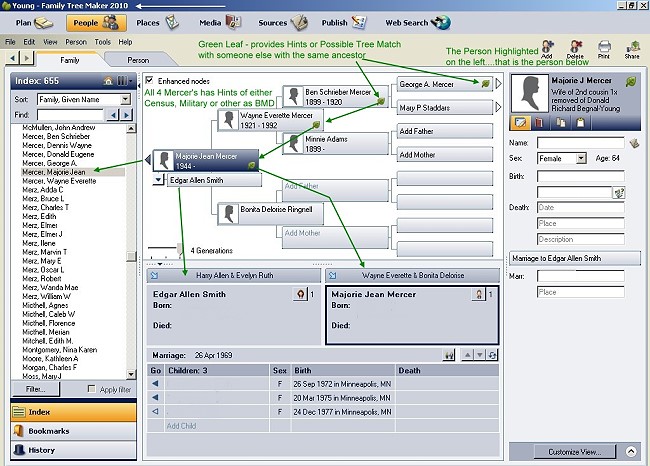This screenshot has height=466, width=650.
Task: Open the Tools menu
Action: click(x=102, y=42)
